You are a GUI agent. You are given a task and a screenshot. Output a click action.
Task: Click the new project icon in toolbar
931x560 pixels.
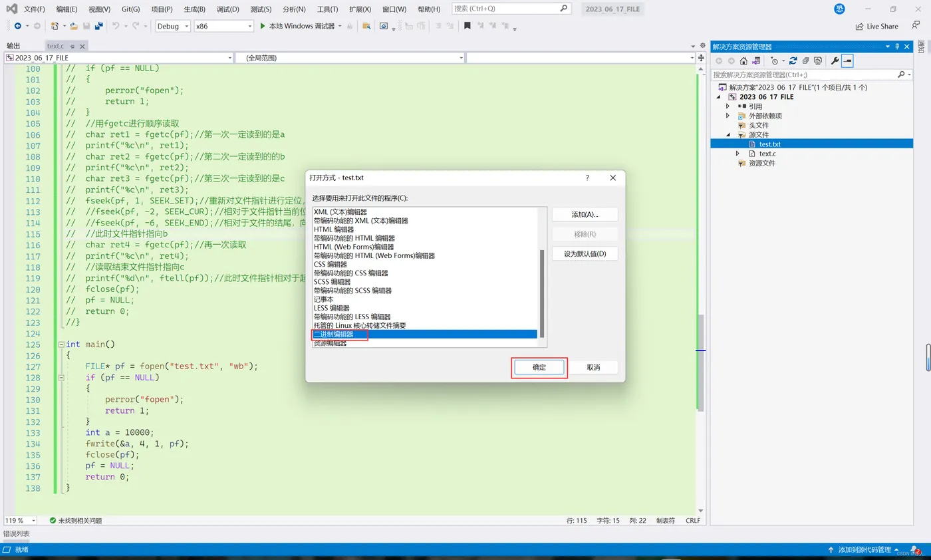(55, 26)
